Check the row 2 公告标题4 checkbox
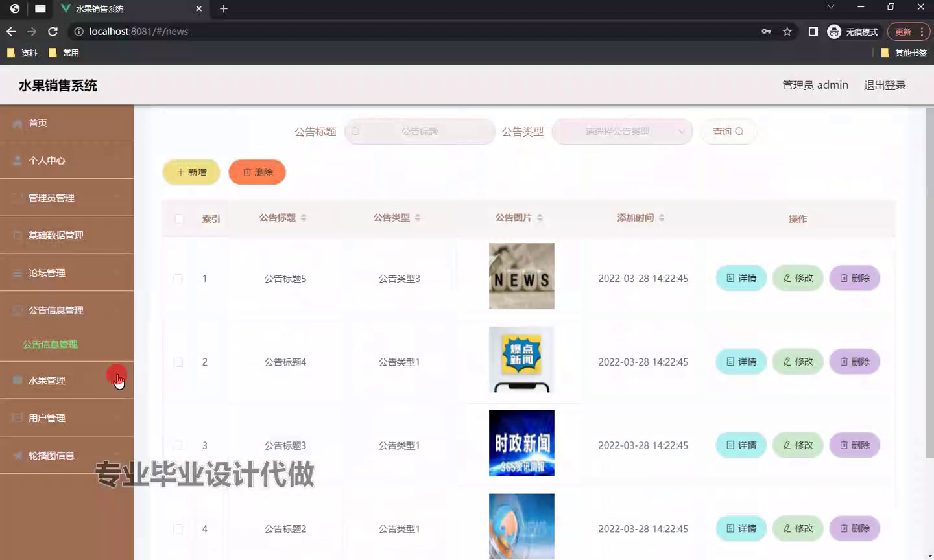 point(178,362)
